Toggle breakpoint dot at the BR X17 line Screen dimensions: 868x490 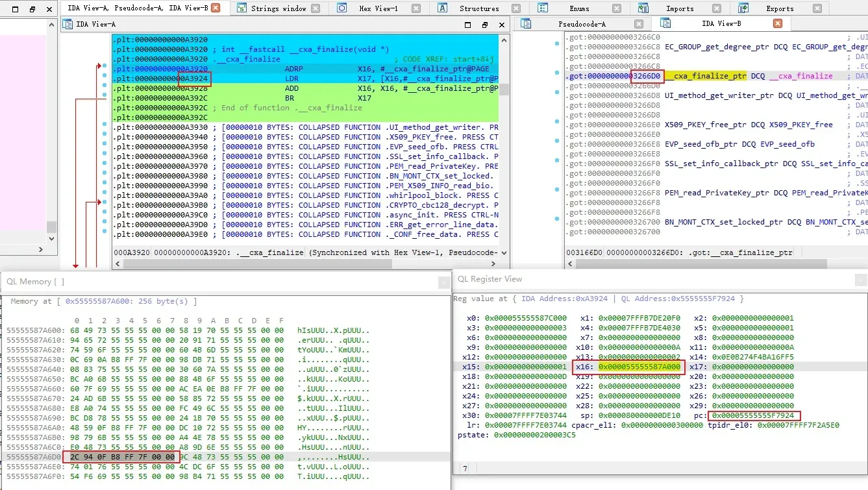click(105, 95)
